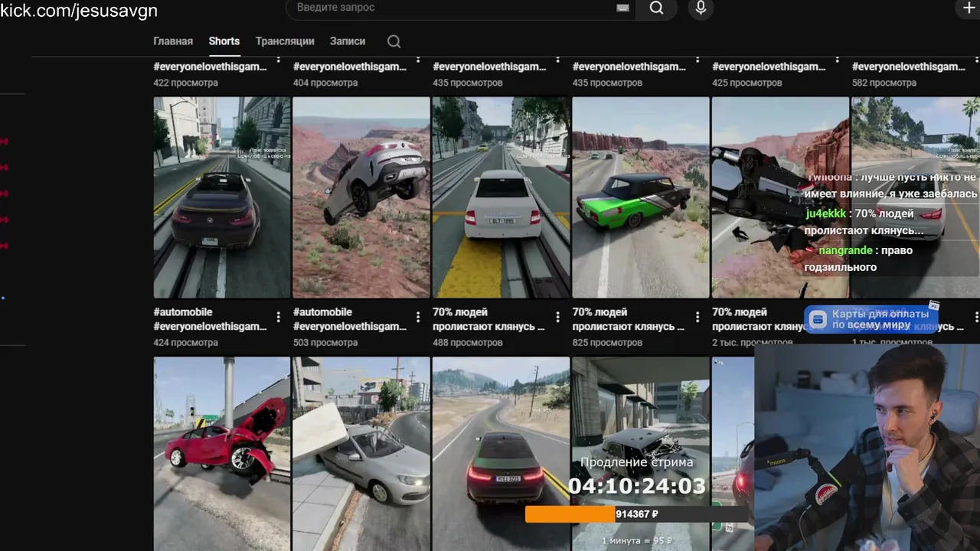Go to the Записи tab
Viewport: 980px width, 551px height.
click(x=348, y=41)
